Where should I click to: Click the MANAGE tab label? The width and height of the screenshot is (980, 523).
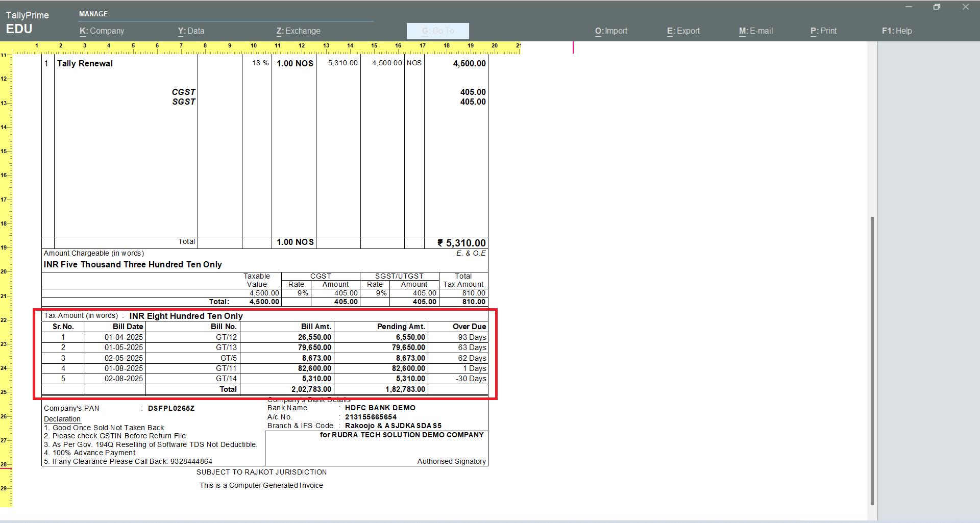pyautogui.click(x=93, y=14)
